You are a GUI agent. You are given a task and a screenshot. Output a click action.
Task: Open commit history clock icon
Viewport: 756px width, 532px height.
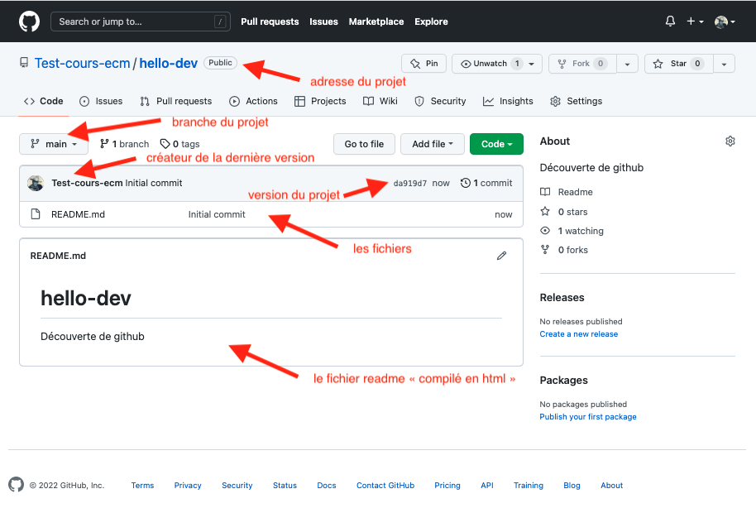pyautogui.click(x=466, y=183)
